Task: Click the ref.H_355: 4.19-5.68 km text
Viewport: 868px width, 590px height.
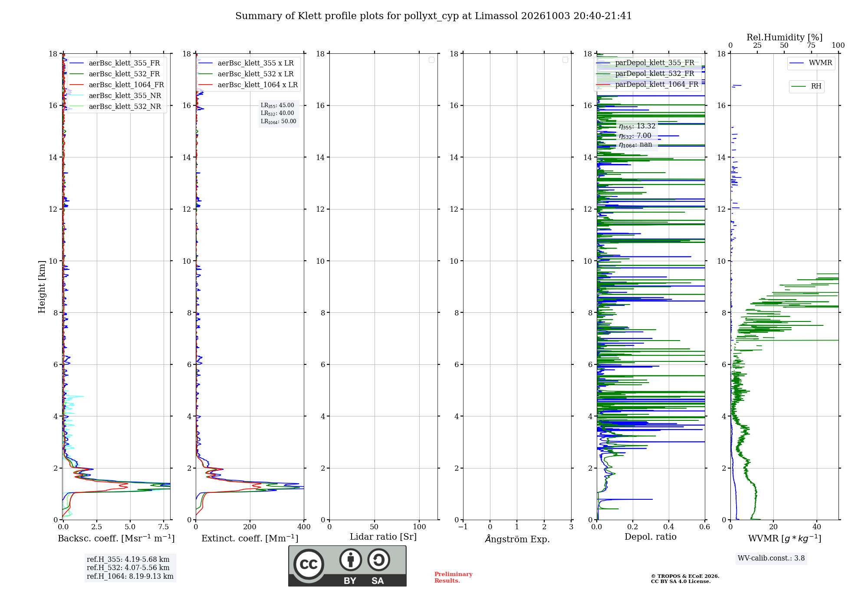Action: pos(128,560)
